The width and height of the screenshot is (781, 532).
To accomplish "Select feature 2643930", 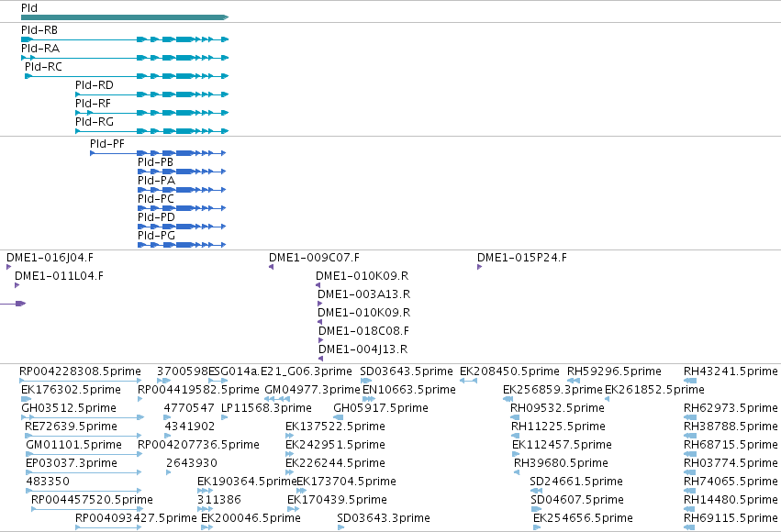I will pos(168,472).
